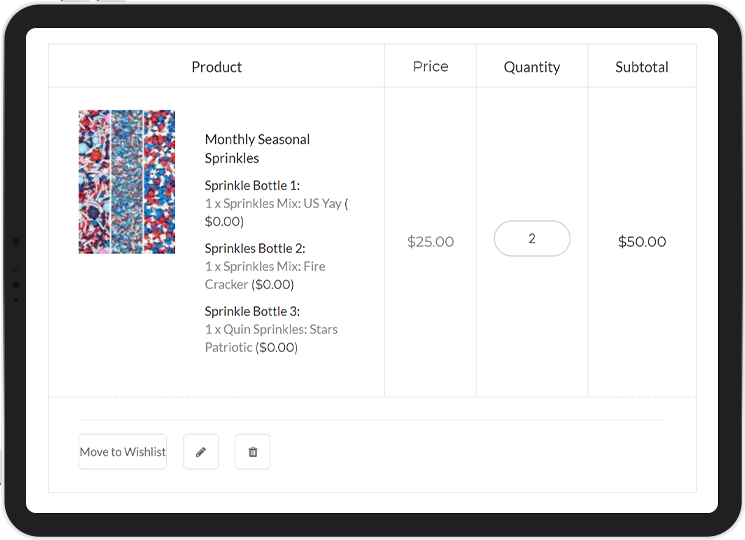Click the pencil edit item icon
The height and width of the screenshot is (540, 745).
201,452
